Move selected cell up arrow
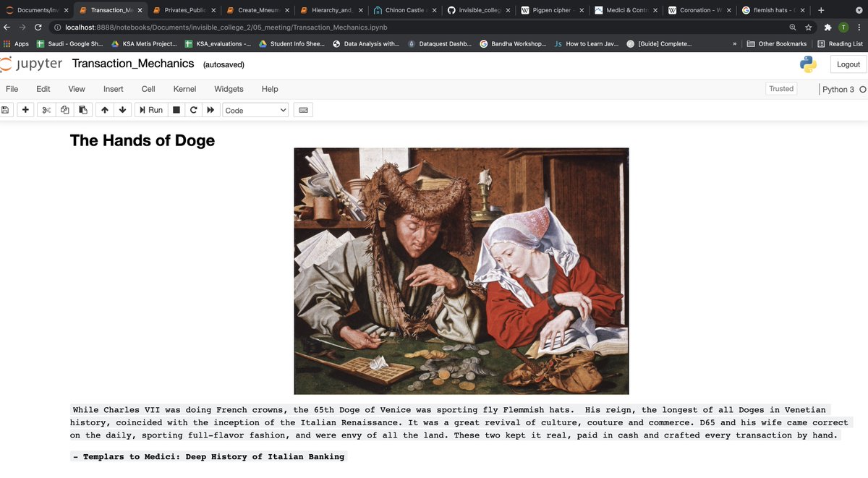 tap(105, 110)
